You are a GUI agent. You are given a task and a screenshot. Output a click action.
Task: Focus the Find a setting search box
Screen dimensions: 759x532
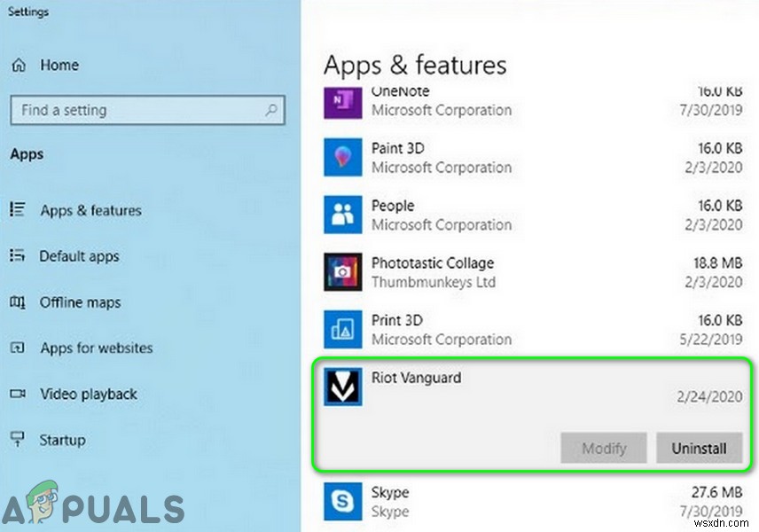tap(133, 111)
